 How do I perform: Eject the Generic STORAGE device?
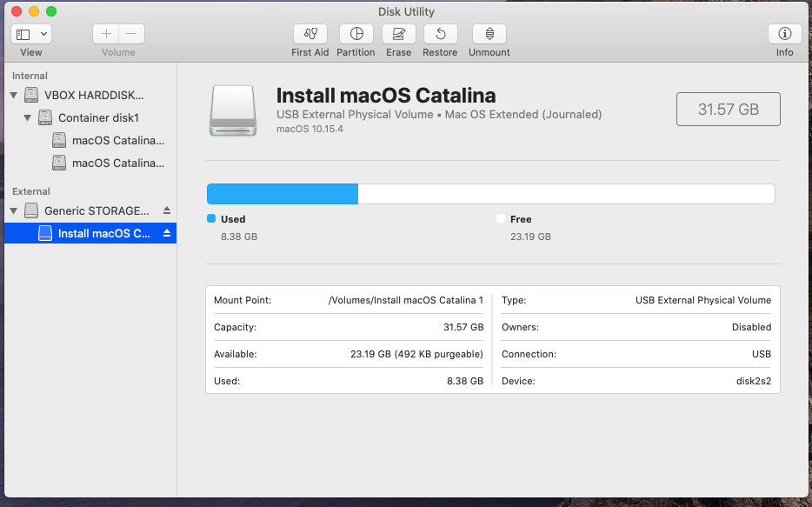167,210
